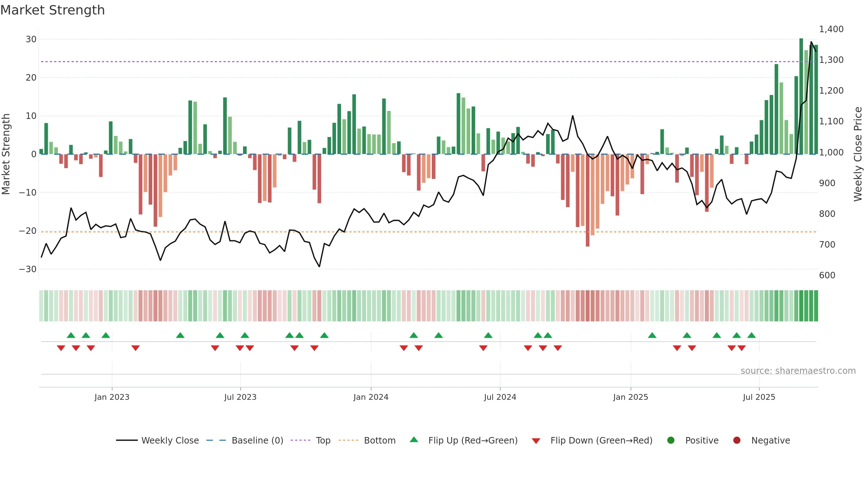
Task: Click the 600 price axis value
Action: (x=827, y=275)
